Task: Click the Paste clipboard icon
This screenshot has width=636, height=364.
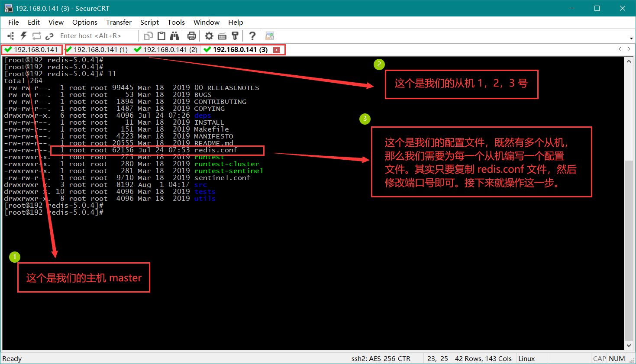Action: 161,36
